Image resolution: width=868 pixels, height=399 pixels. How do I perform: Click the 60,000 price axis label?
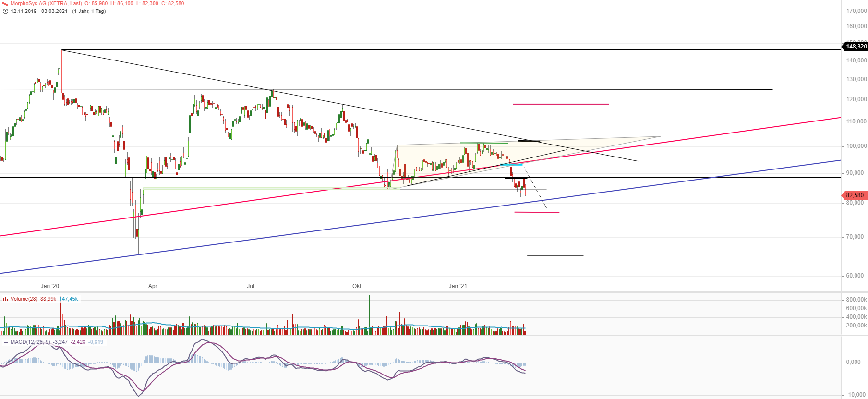[855, 276]
